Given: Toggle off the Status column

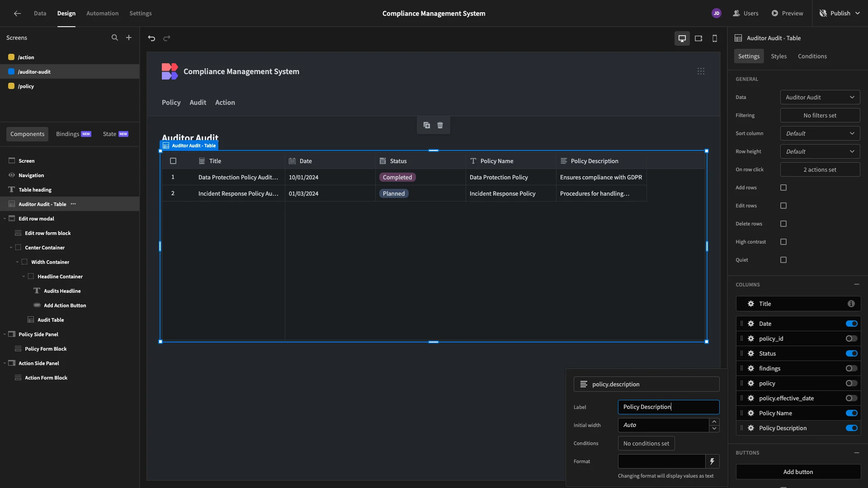Looking at the screenshot, I should [x=852, y=353].
